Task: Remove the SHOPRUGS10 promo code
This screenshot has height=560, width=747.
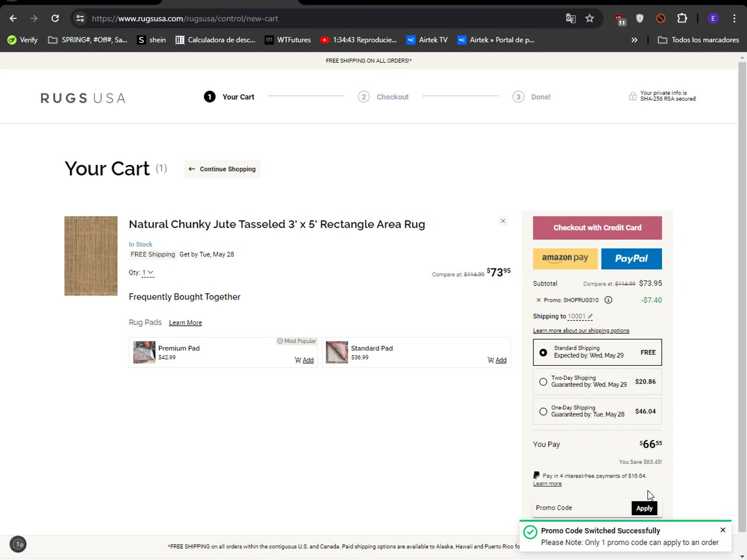Action: coord(538,300)
